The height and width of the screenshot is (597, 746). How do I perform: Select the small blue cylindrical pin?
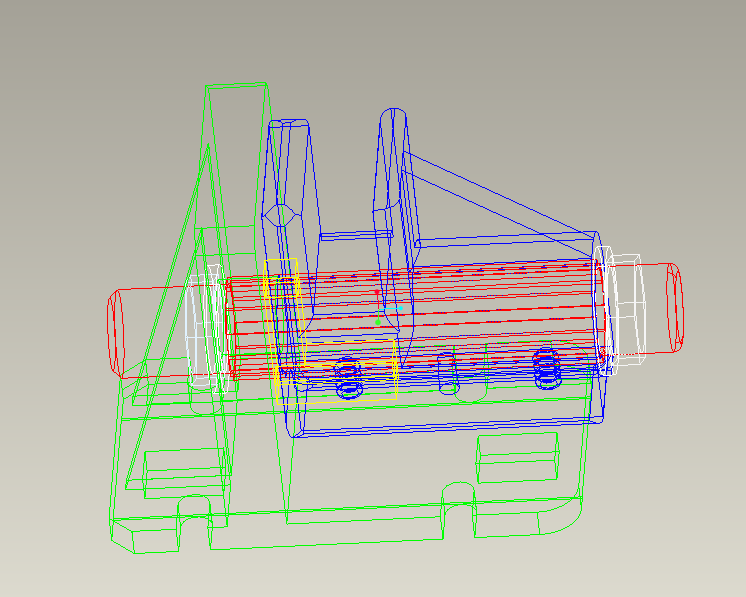coord(447,373)
